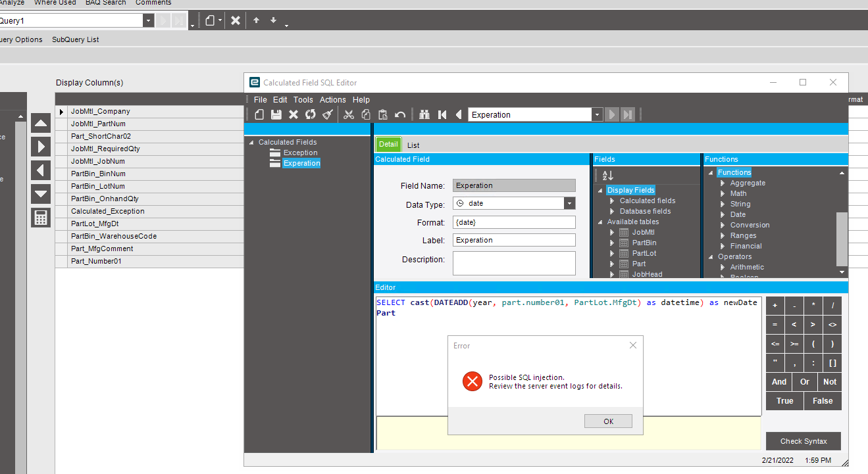Click the plus operator button

coord(775,306)
